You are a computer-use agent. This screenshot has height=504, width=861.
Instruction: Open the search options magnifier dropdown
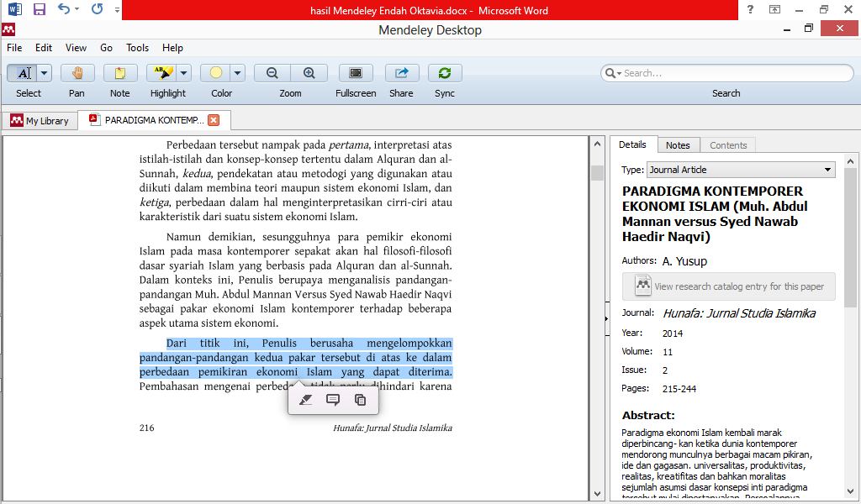pos(613,73)
